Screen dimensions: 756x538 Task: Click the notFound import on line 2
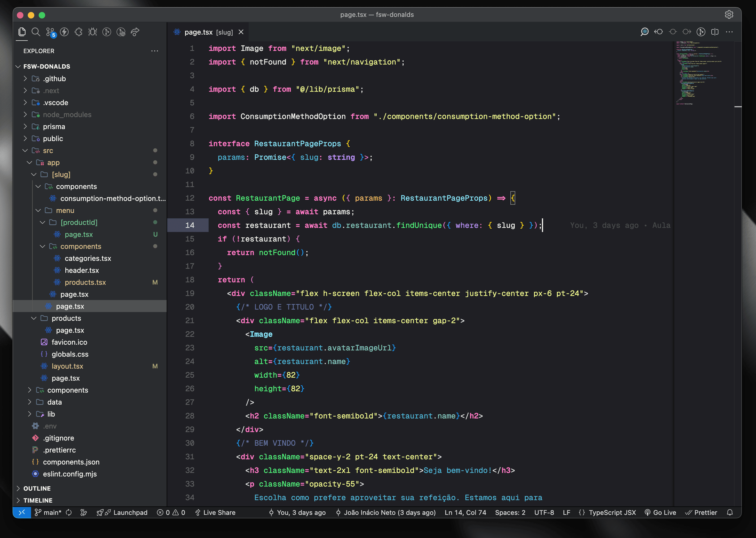click(x=268, y=62)
